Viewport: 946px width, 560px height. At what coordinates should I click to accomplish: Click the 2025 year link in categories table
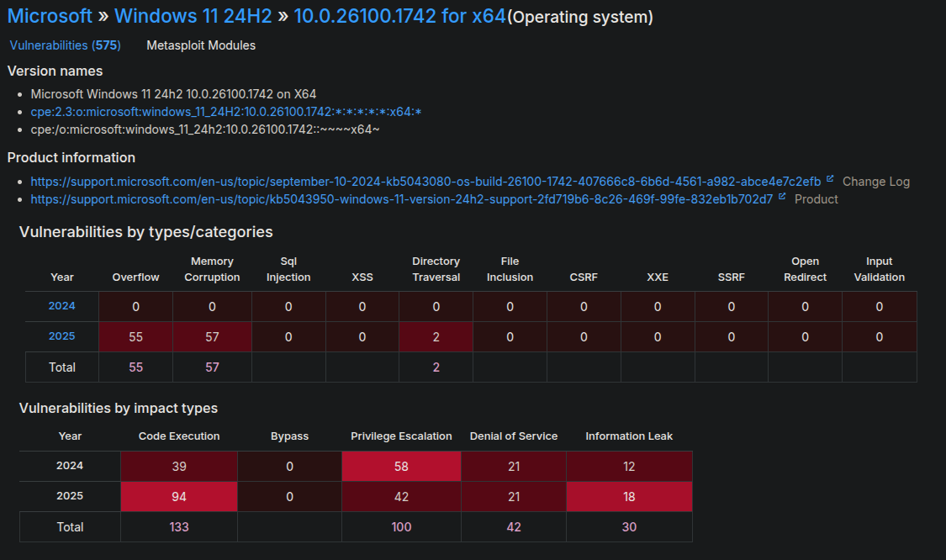click(61, 335)
